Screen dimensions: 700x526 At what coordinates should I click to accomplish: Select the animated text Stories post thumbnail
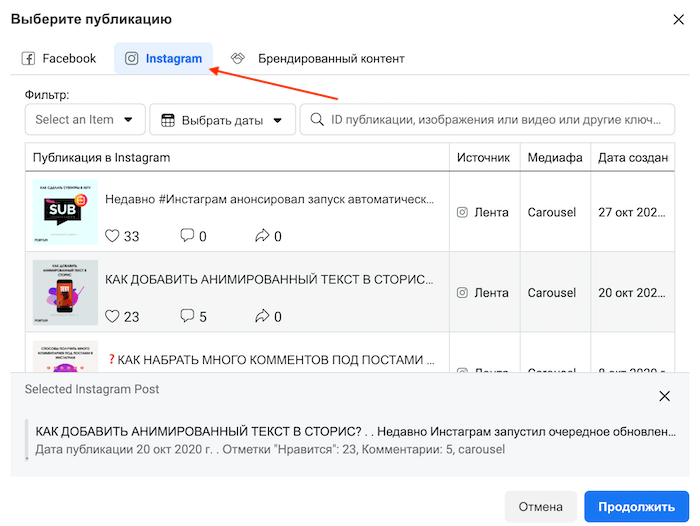(65, 292)
